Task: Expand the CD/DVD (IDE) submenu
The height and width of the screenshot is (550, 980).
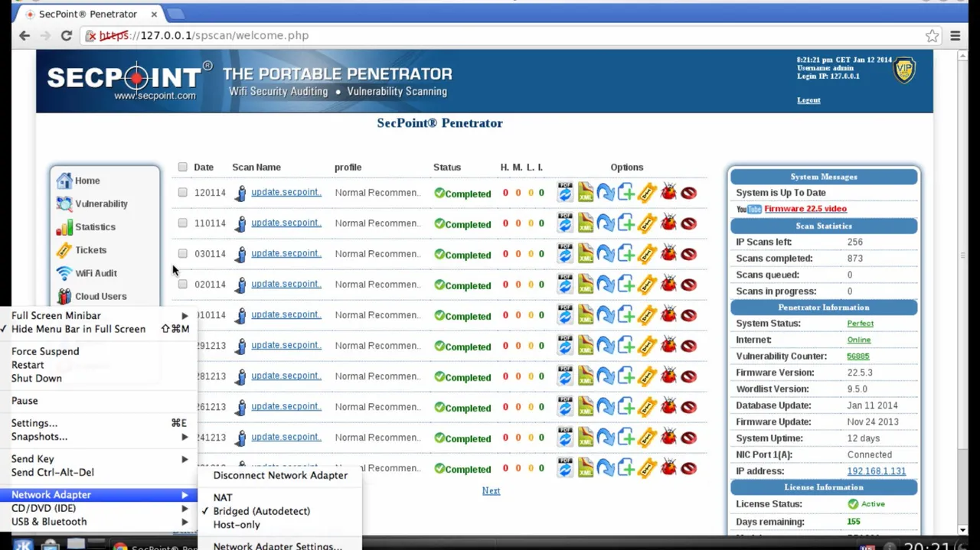Action: click(97, 508)
